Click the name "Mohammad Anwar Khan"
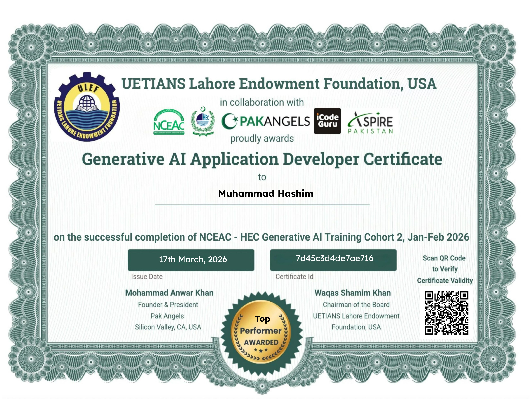This screenshot has height=411, width=532. (x=169, y=293)
